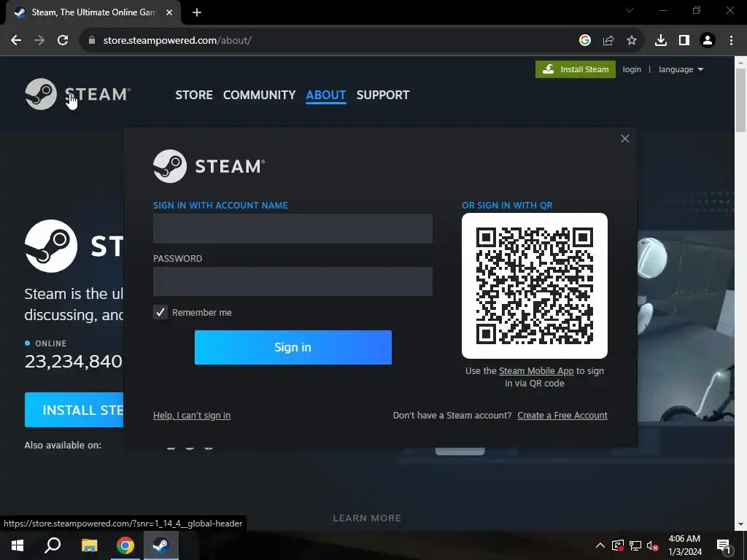The width and height of the screenshot is (747, 560).
Task: Go to the COMMUNITY menu
Action: click(x=259, y=95)
